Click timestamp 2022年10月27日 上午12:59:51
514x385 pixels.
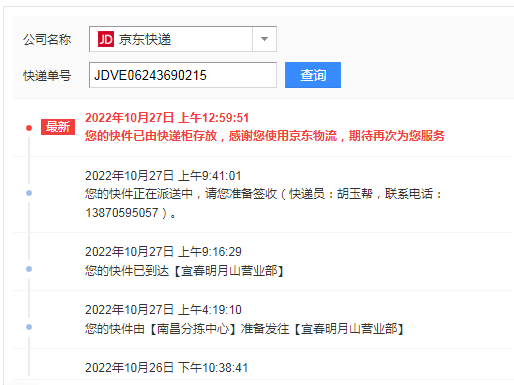[x=167, y=118]
